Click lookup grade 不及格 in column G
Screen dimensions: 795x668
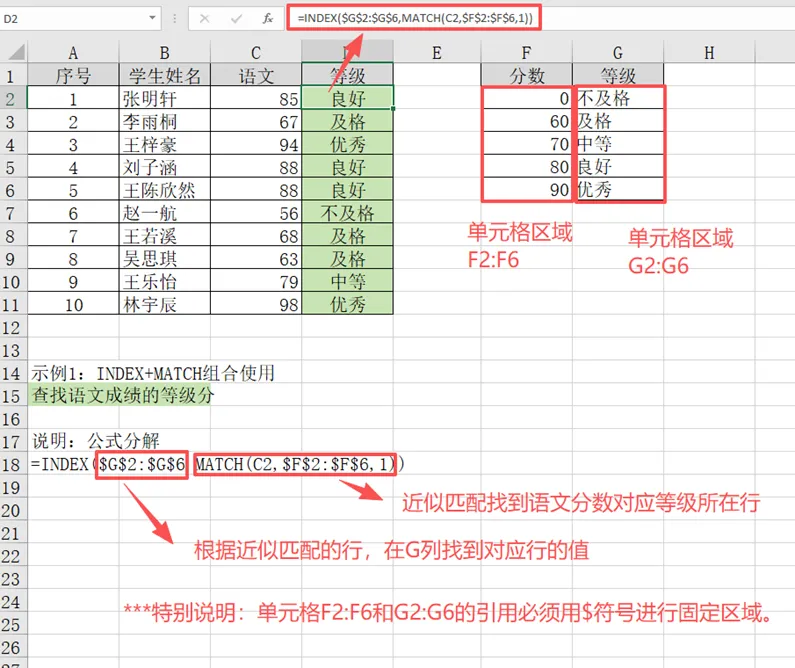click(619, 98)
